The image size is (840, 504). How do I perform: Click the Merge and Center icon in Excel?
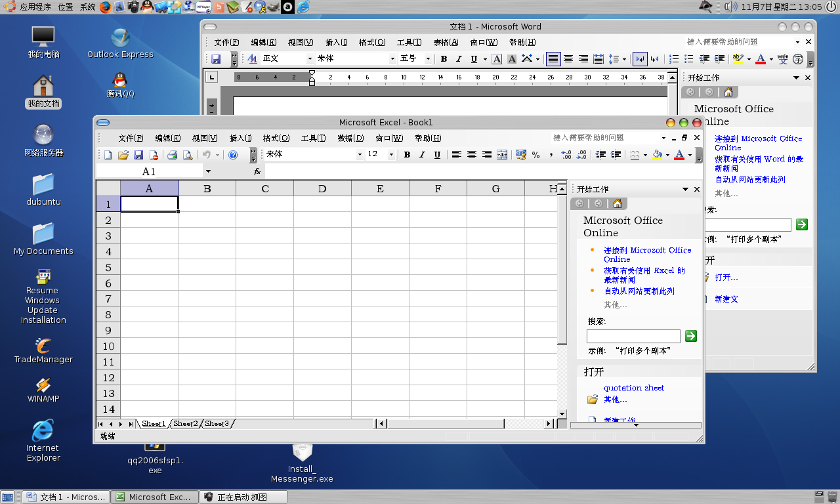tap(502, 155)
